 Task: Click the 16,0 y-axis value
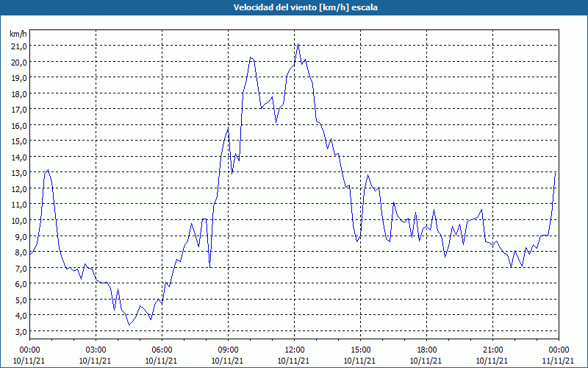point(19,125)
